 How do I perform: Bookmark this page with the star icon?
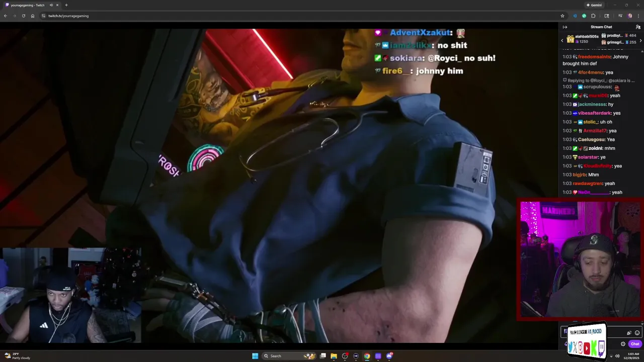pyautogui.click(x=562, y=16)
